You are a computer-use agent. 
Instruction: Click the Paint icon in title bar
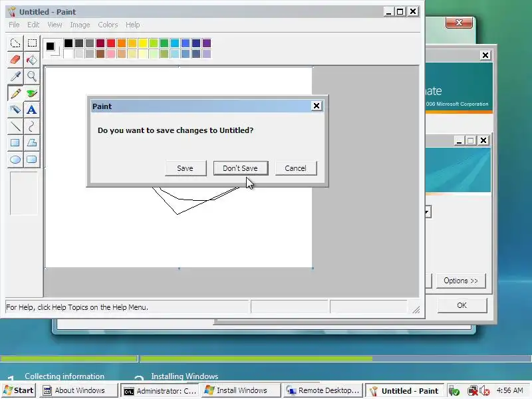point(12,12)
